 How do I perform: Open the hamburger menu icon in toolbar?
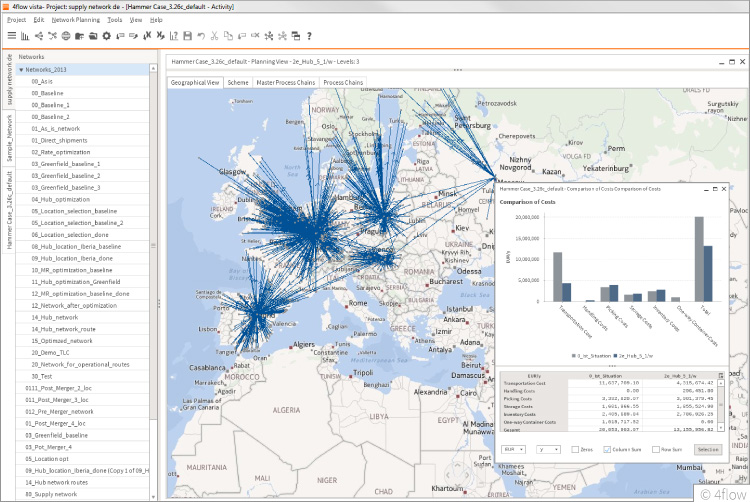pyautogui.click(x=11, y=36)
